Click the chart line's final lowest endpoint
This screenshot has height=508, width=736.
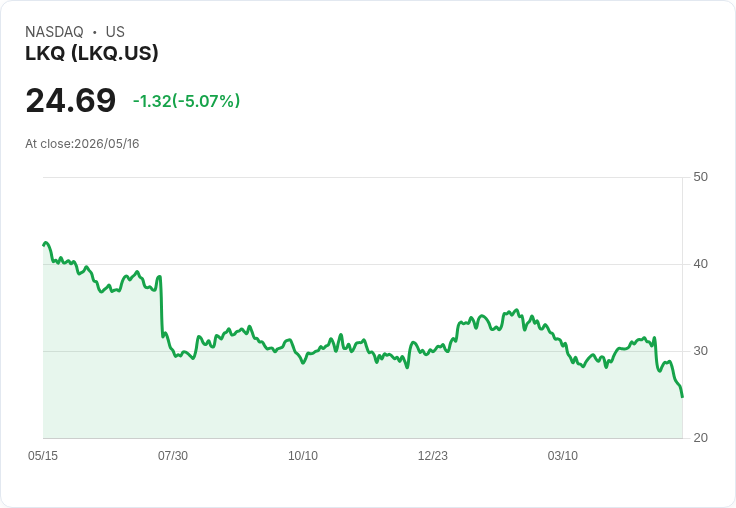(x=682, y=397)
